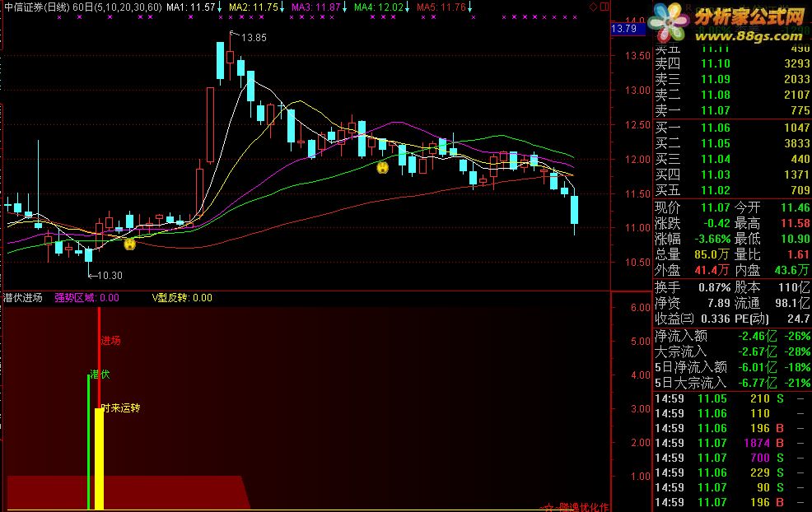Click the green 潜伏 signal label
Image resolution: width=812 pixels, height=512 pixels.
100,375
